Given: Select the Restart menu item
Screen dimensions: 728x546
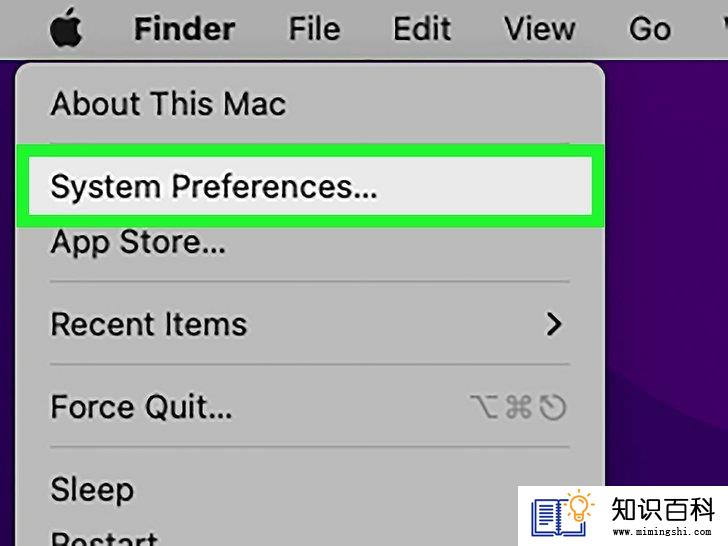Looking at the screenshot, I should 104,539.
